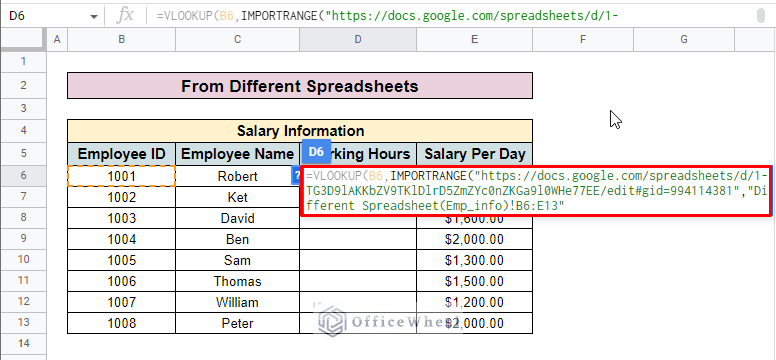Select row 6 header
Screen dimensions: 776x360
(x=23, y=176)
